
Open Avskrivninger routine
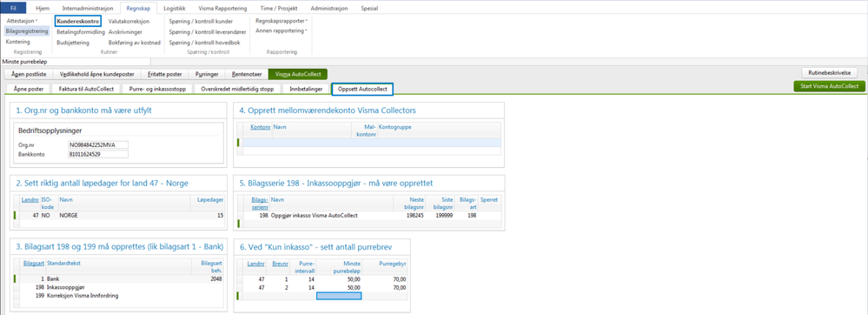coord(125,32)
